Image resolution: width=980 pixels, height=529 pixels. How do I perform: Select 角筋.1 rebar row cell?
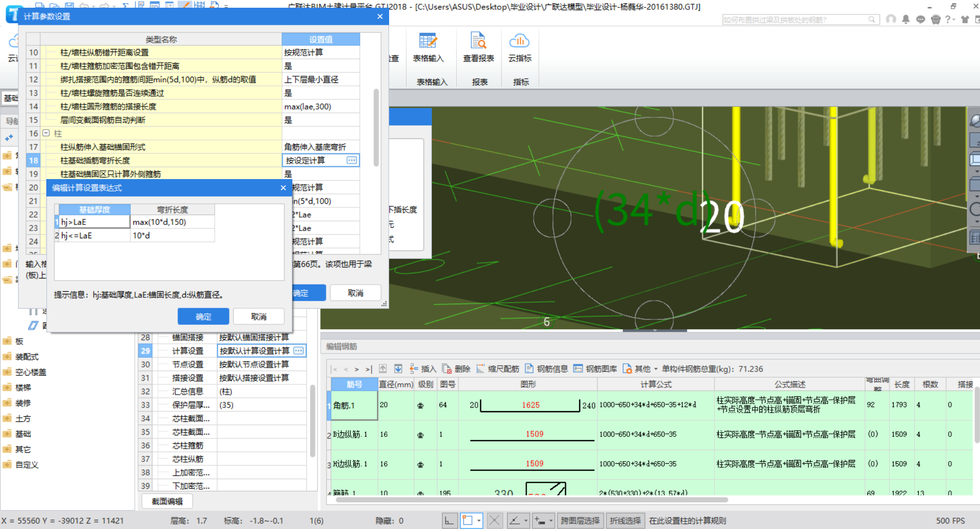tap(354, 405)
